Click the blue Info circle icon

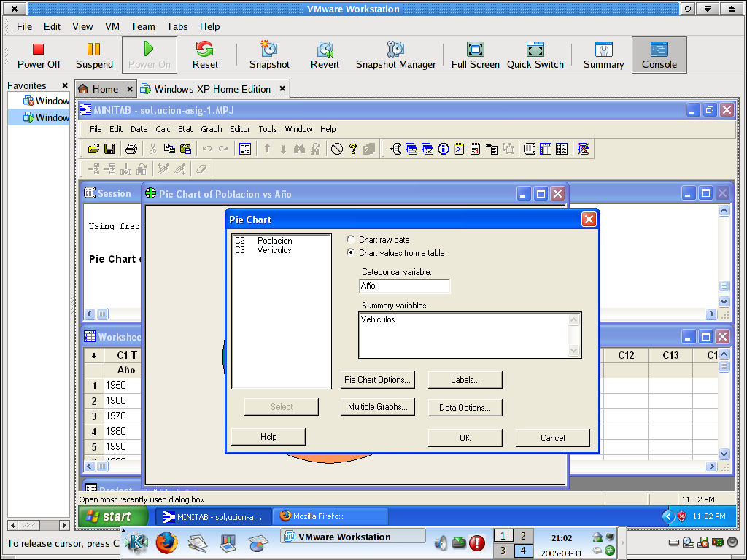(x=444, y=149)
